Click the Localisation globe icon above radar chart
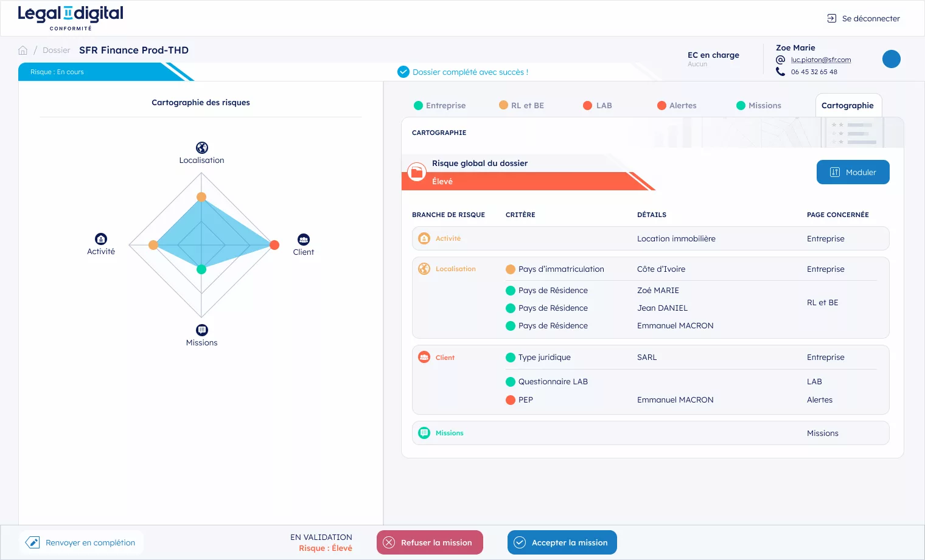The height and width of the screenshot is (560, 925). 201,148
